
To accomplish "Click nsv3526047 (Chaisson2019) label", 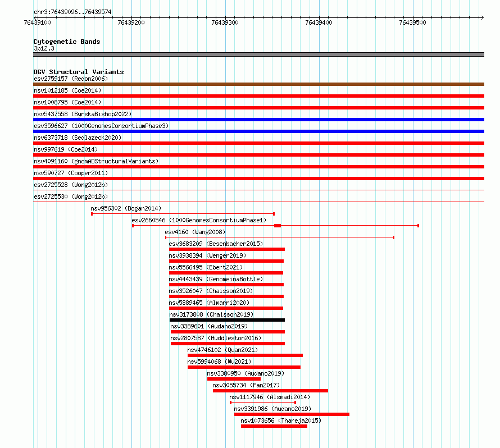I will coord(211,291).
